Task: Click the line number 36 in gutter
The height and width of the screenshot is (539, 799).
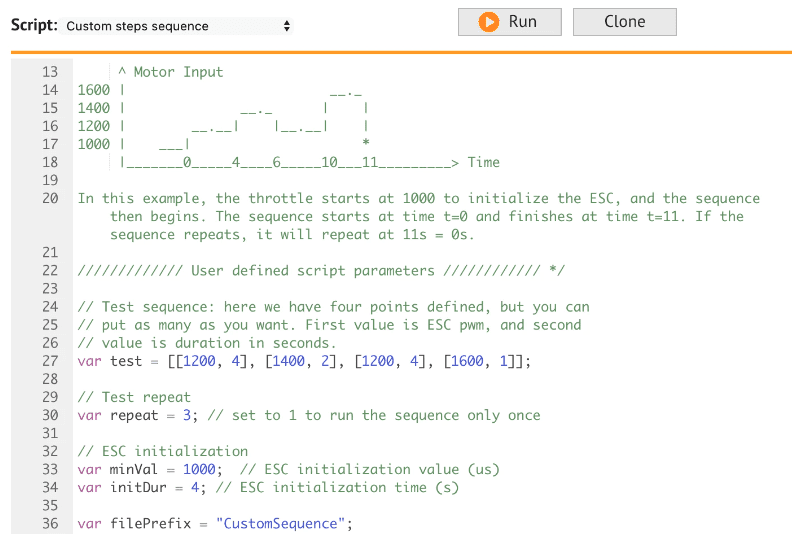Action: 50,524
